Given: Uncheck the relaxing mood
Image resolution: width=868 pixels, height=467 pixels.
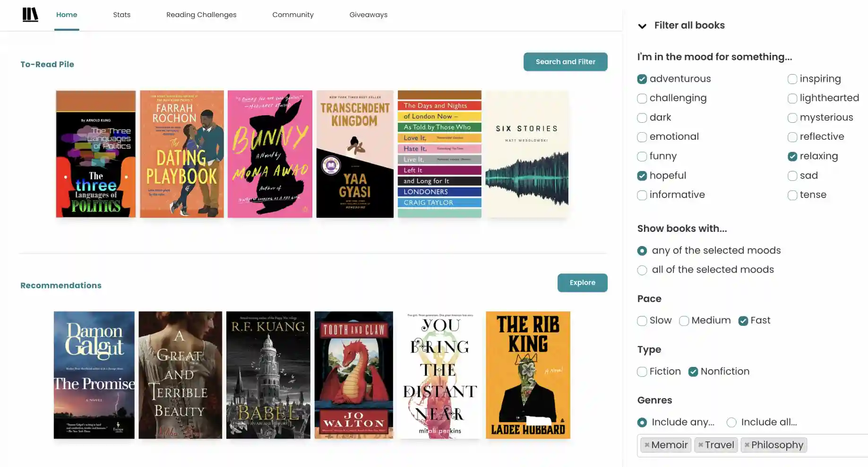Looking at the screenshot, I should click(792, 157).
